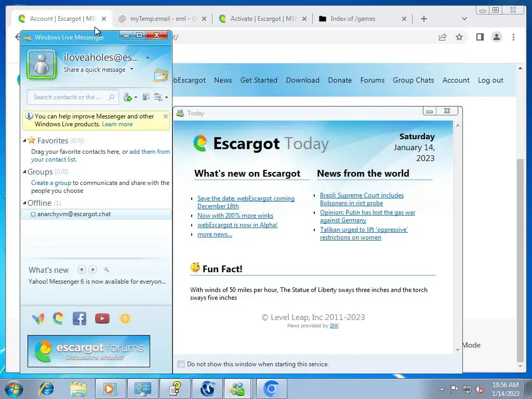Open News in site navigation
The image size is (532, 399).
(223, 81)
